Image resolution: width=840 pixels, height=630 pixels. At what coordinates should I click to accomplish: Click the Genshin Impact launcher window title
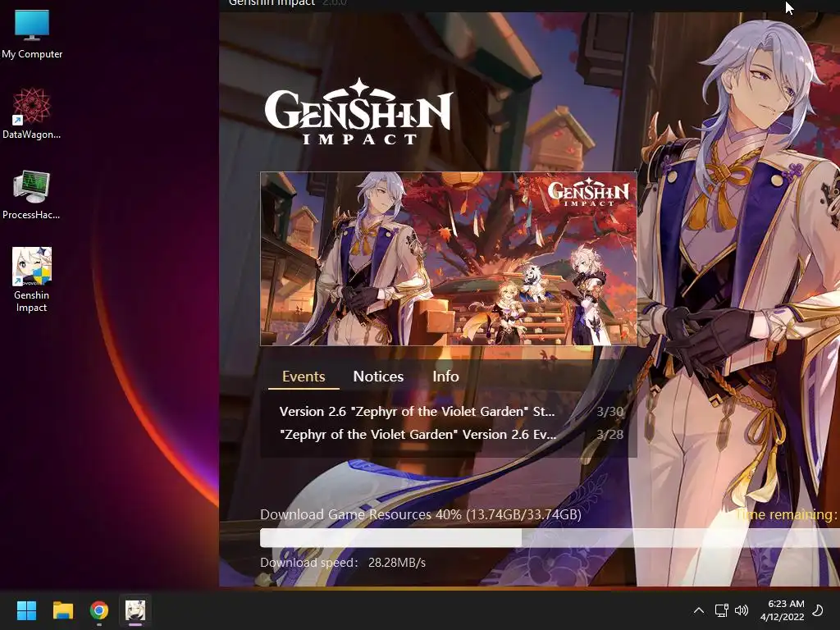click(272, 2)
